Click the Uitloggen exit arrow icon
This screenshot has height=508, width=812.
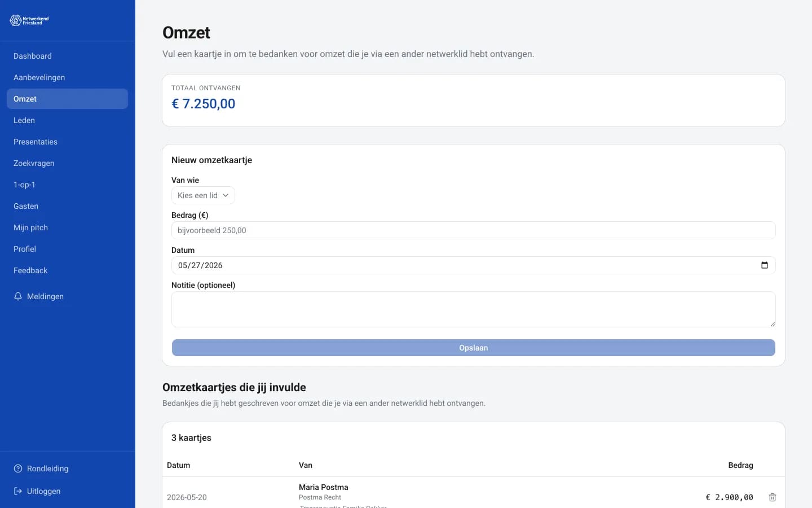coord(18,491)
